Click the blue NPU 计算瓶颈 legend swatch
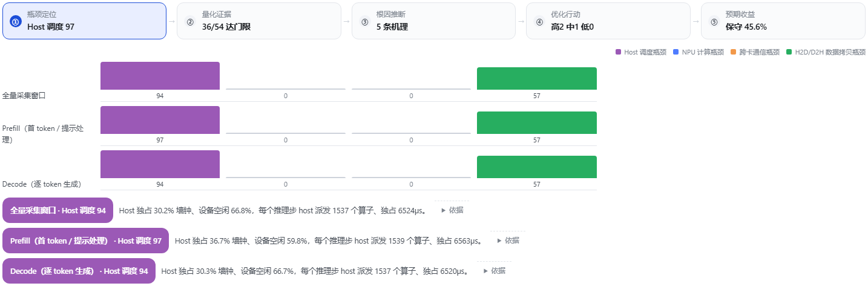This screenshot has width=868, height=286. point(676,52)
